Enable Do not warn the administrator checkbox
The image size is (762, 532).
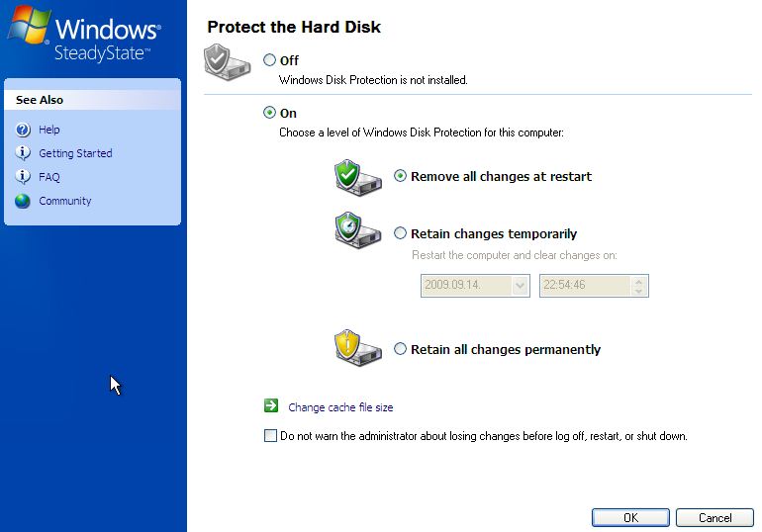(271, 436)
